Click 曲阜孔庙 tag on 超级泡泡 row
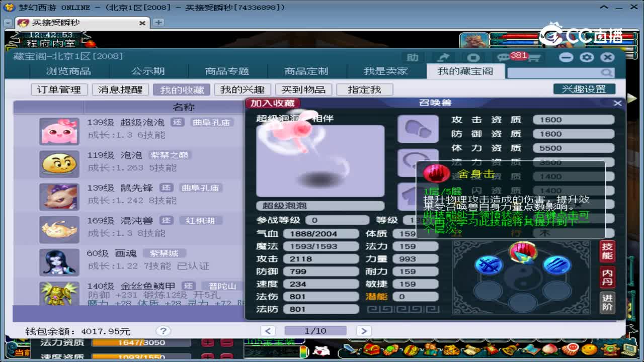The width and height of the screenshot is (644, 362). coord(211,122)
